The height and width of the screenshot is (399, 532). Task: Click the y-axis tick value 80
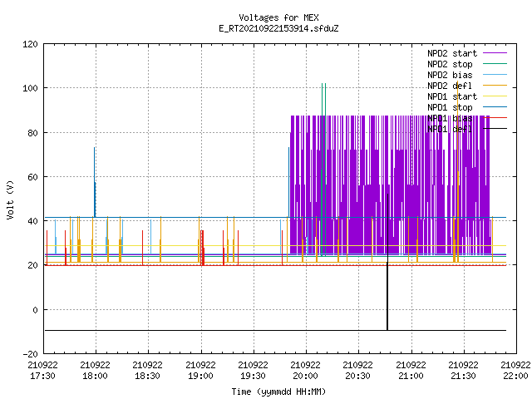coord(33,133)
